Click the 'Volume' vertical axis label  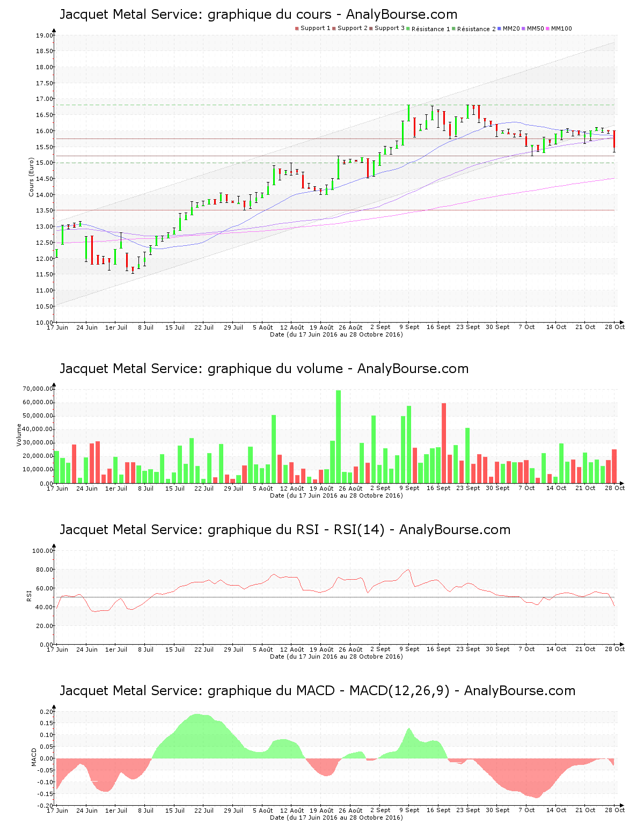coord(19,435)
